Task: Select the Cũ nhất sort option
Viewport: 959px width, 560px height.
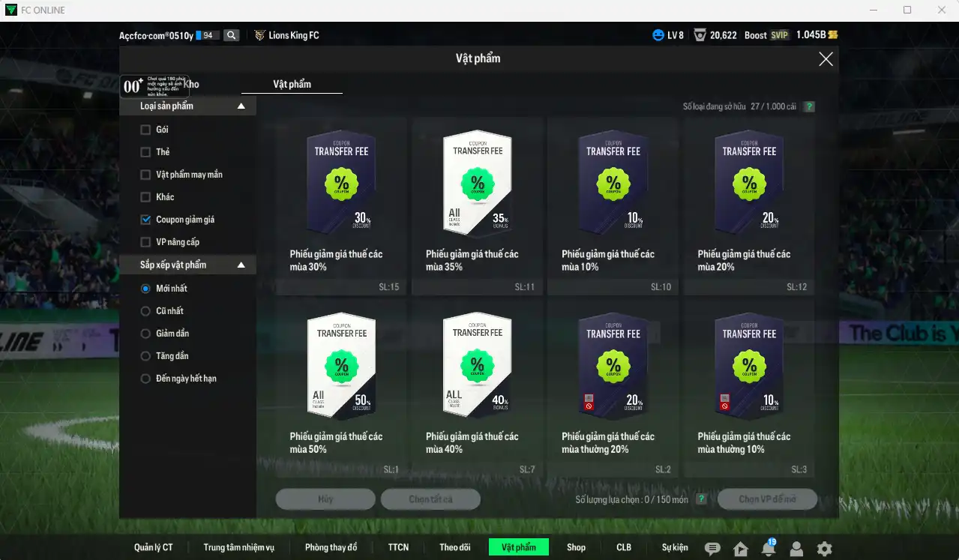Action: pos(145,311)
